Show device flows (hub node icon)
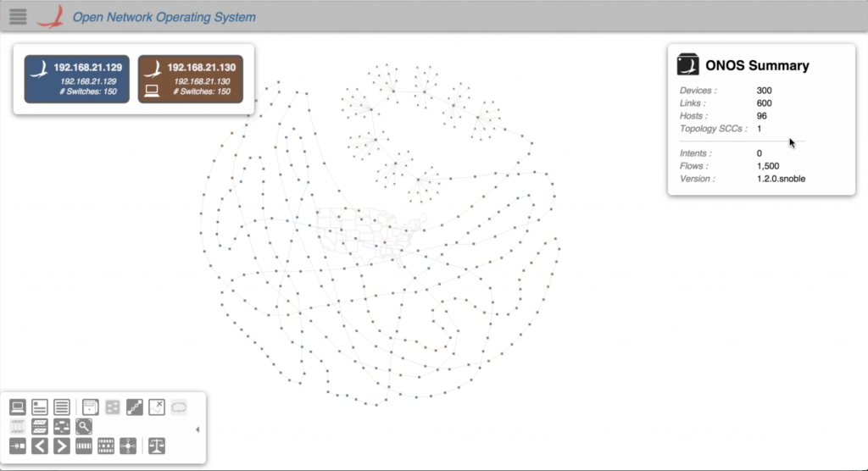The height and width of the screenshot is (471, 868). pyautogui.click(x=129, y=446)
